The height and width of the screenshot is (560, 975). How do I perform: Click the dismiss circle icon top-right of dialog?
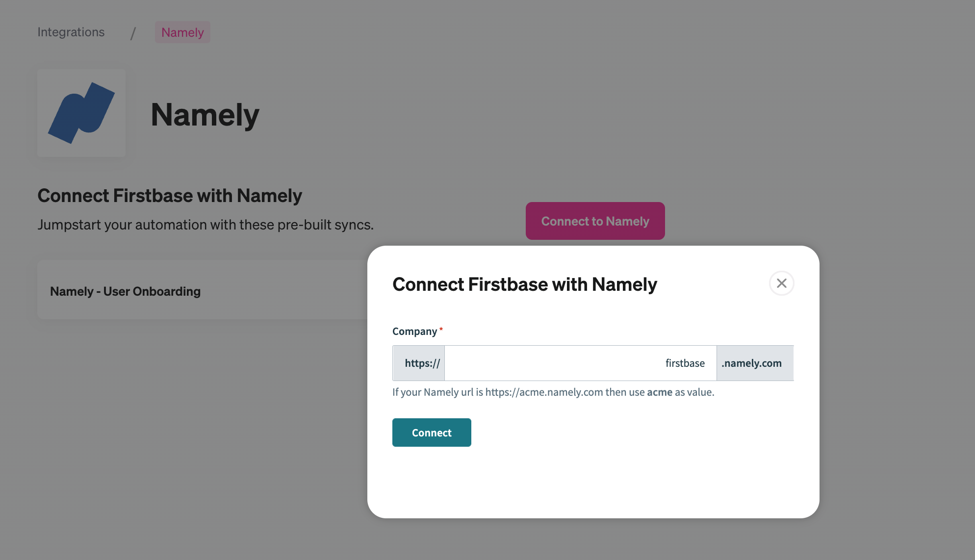[782, 283]
